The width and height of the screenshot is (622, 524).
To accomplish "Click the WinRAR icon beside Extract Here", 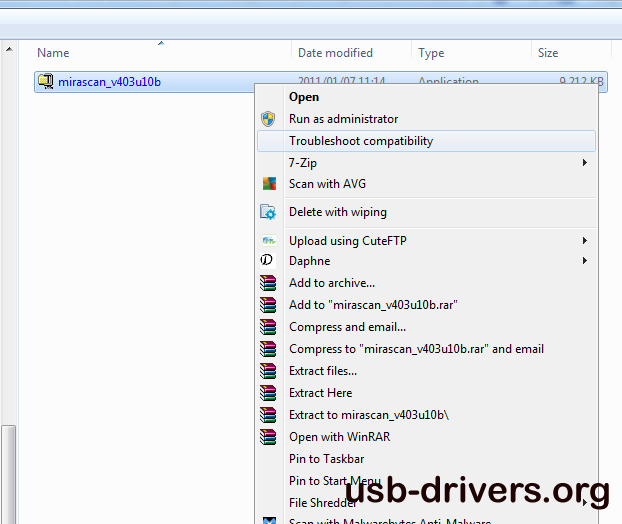I will pos(268,393).
